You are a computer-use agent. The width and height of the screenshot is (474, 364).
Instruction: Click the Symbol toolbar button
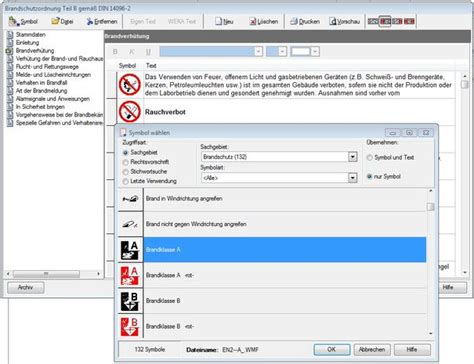click(x=23, y=22)
